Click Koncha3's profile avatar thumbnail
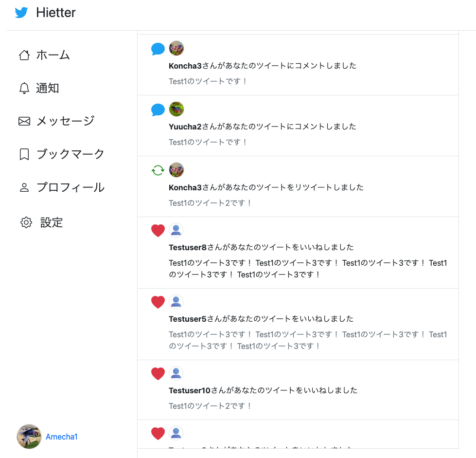The image size is (476, 458). pos(176,48)
